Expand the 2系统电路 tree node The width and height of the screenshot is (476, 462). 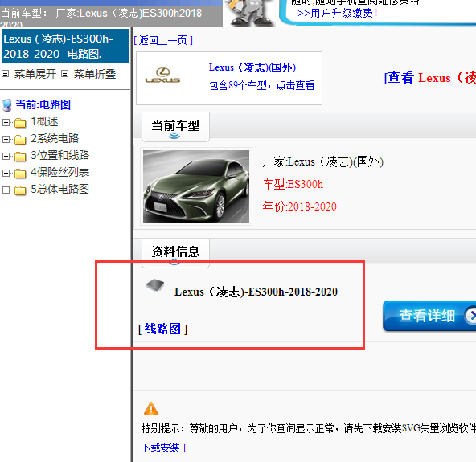6,139
